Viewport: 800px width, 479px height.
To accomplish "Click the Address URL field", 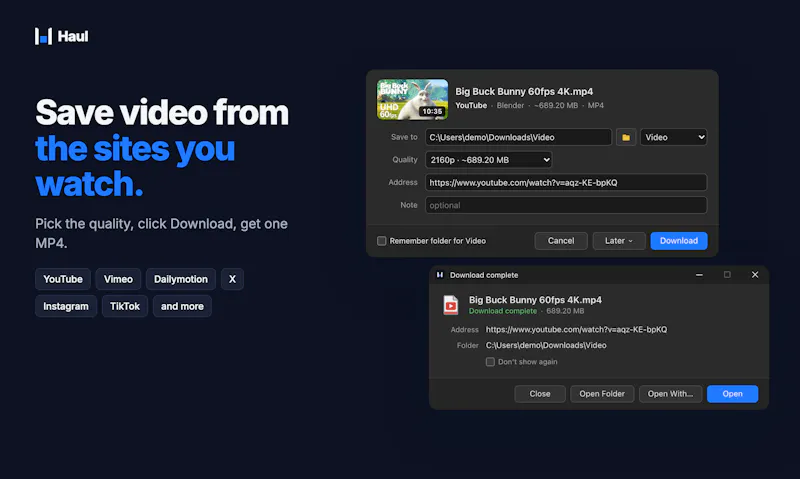I will 566,182.
